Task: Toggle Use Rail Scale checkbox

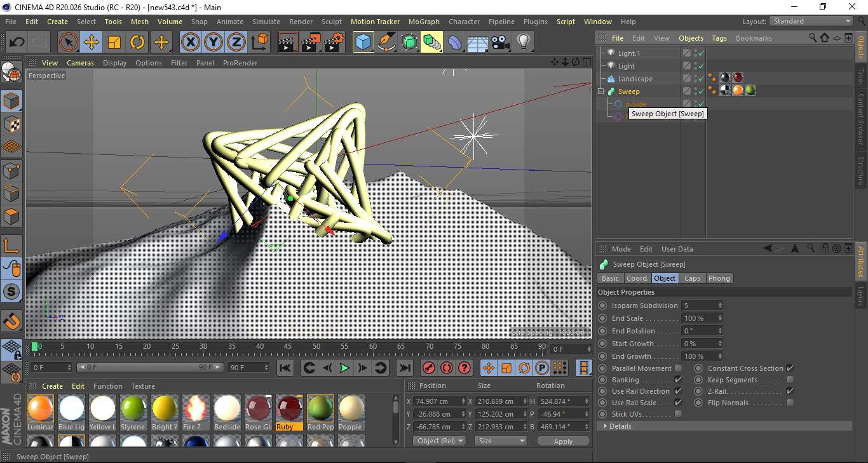Action: (678, 403)
